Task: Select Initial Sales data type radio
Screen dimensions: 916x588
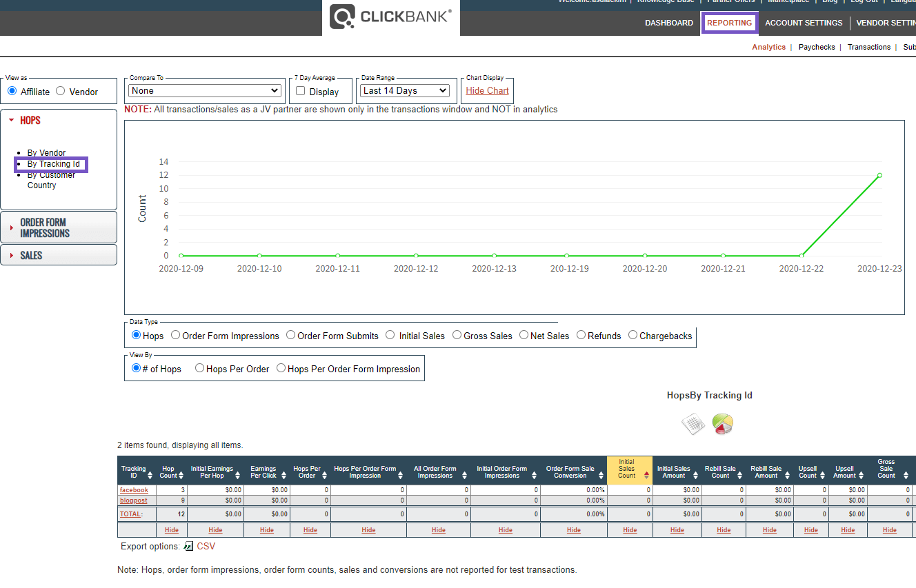Action: coord(390,335)
